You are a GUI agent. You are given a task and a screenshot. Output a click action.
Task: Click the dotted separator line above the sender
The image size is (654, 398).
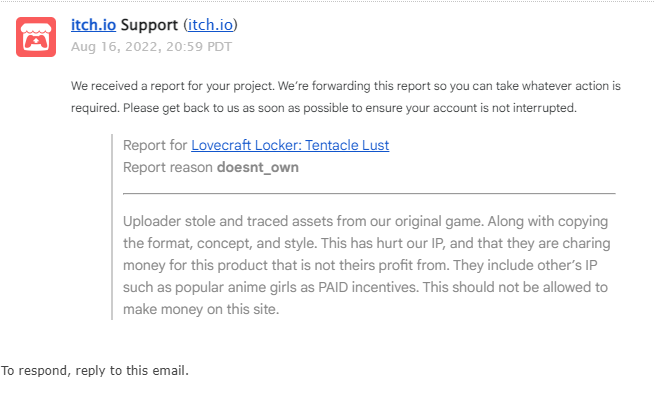(327, 1)
